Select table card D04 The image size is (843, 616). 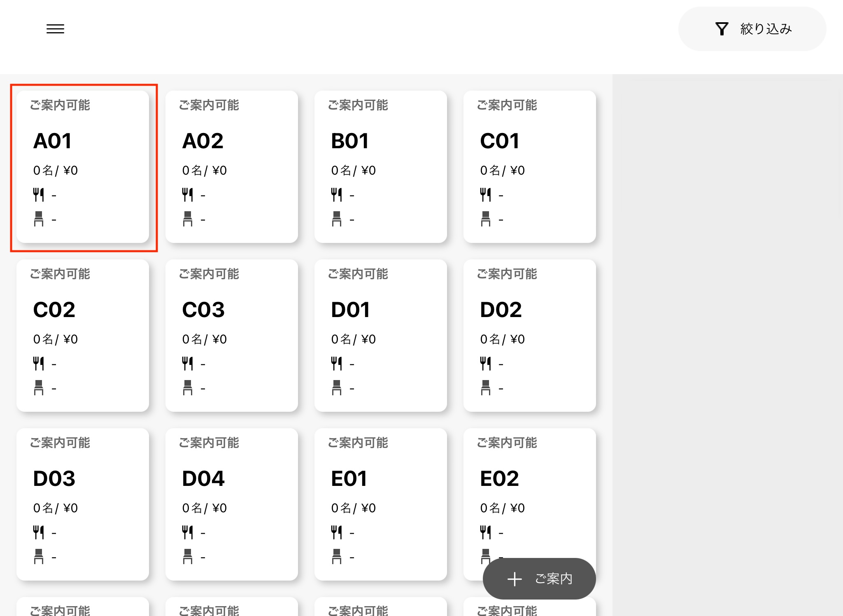[231, 504]
